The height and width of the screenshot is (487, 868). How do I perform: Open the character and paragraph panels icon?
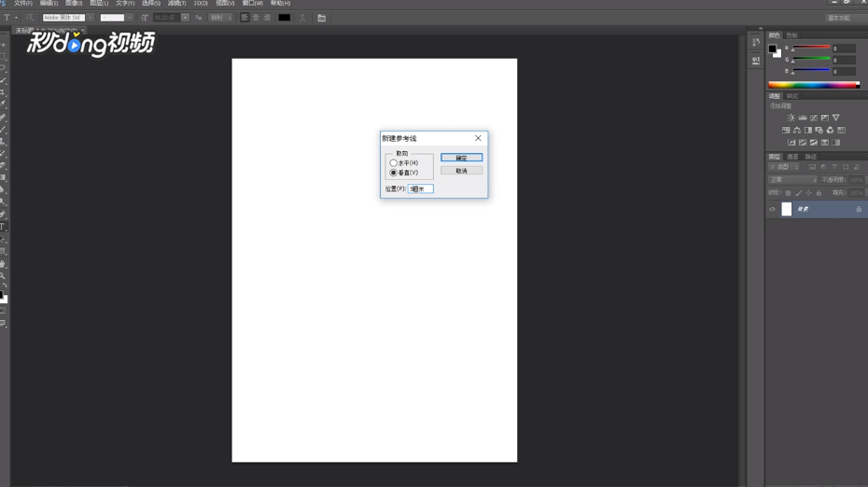pos(322,18)
